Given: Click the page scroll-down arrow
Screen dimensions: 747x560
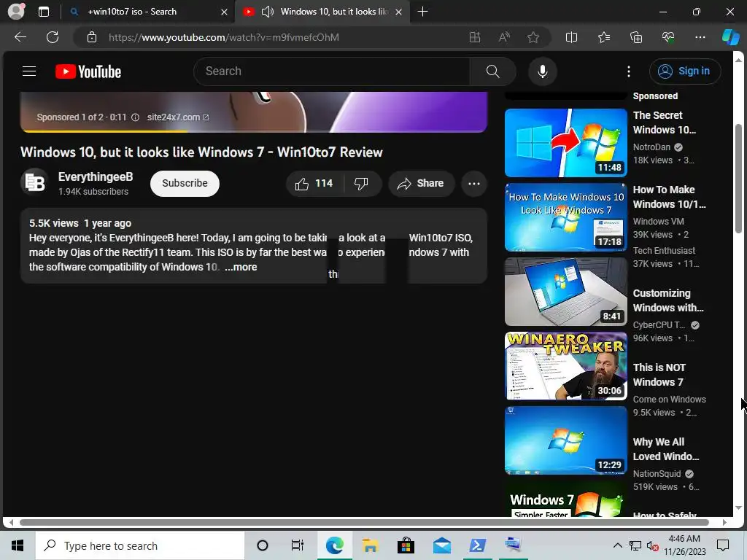Looking at the screenshot, I should pyautogui.click(x=738, y=507).
